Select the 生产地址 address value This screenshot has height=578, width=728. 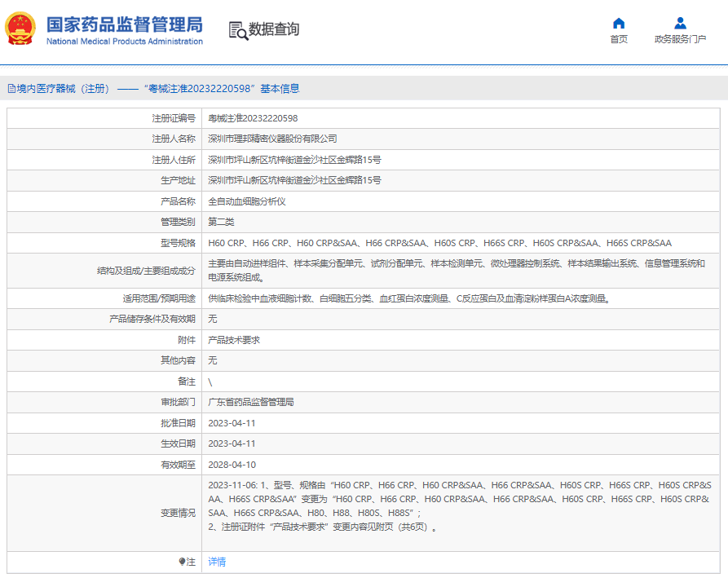(x=294, y=180)
